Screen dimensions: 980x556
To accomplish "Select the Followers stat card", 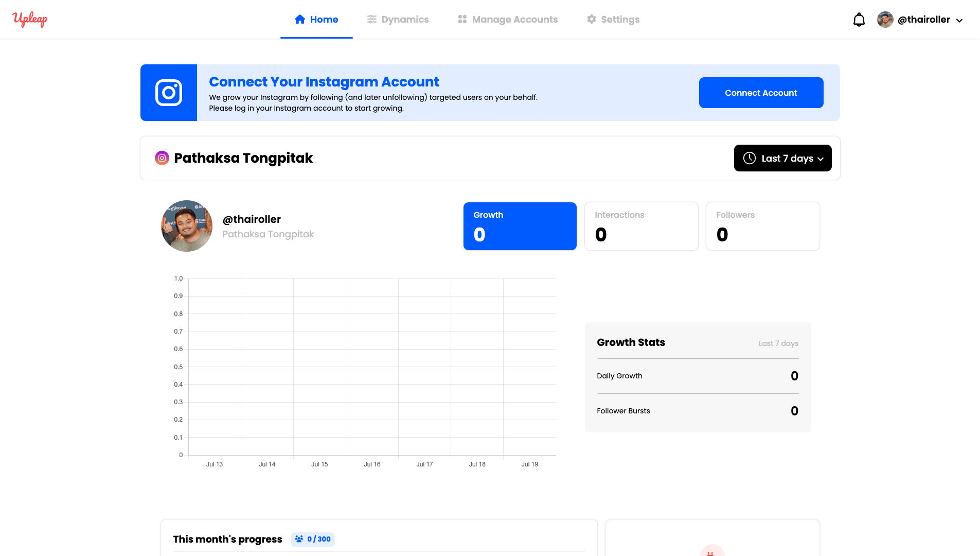I will point(762,226).
